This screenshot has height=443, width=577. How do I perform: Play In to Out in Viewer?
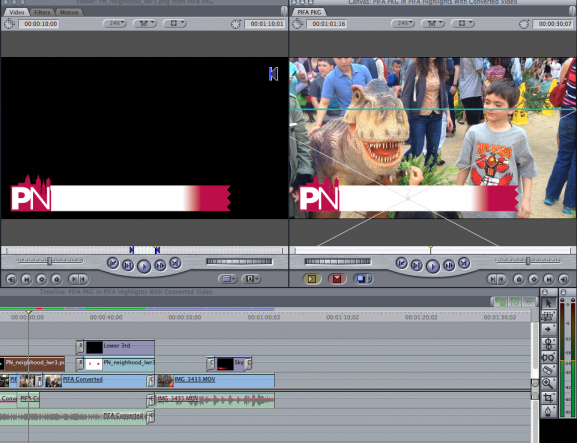coord(128,265)
